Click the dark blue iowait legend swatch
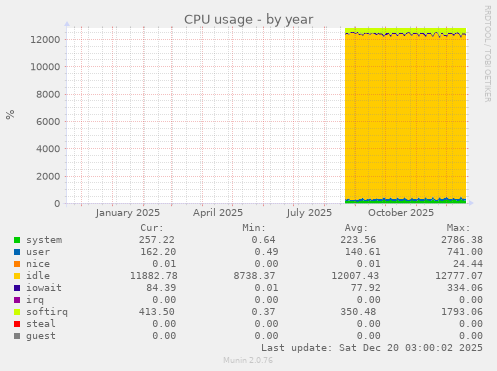This screenshot has width=497, height=371. click(17, 288)
